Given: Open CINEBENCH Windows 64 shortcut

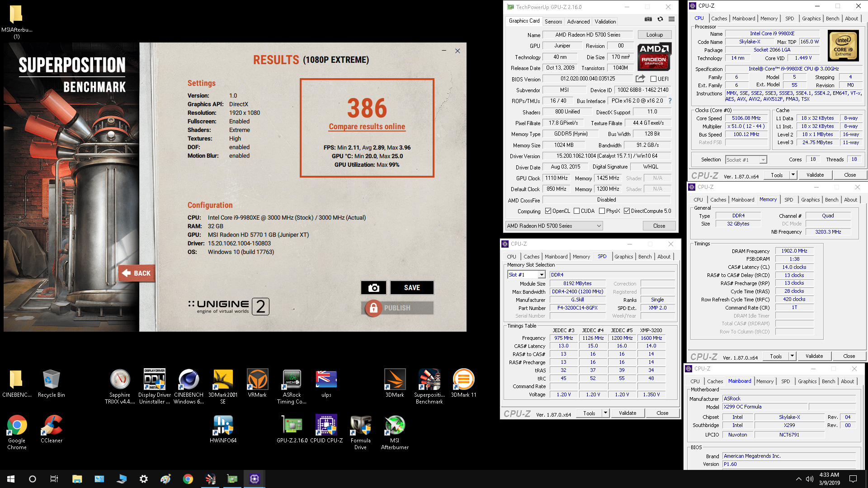Looking at the screenshot, I should (x=189, y=387).
